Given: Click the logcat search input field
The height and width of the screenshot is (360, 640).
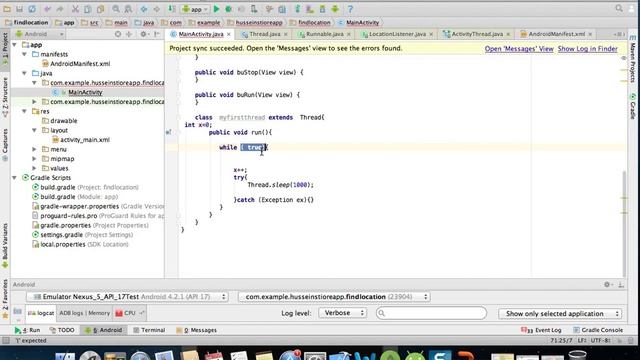Looking at the screenshot, I should tap(431, 313).
